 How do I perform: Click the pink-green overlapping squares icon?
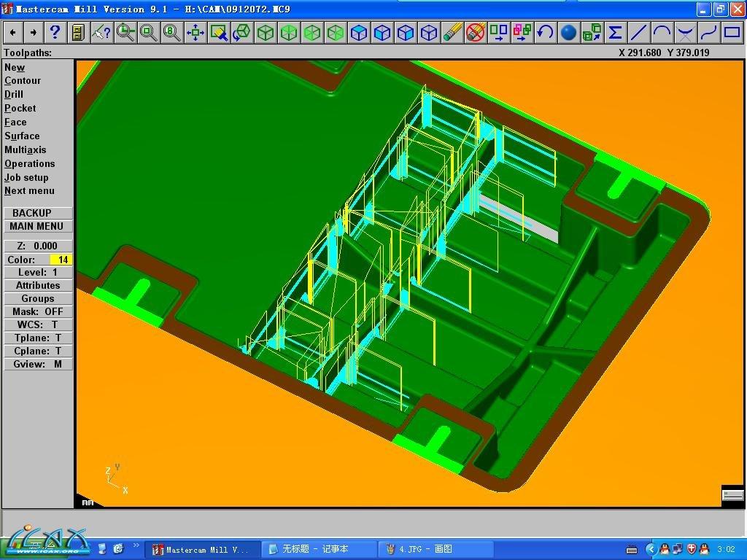click(x=522, y=33)
